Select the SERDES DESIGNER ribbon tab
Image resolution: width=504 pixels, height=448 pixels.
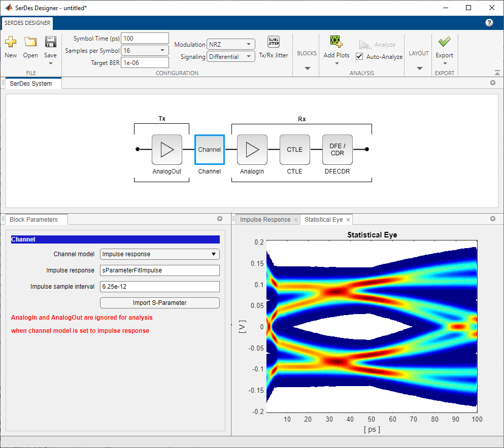point(27,23)
